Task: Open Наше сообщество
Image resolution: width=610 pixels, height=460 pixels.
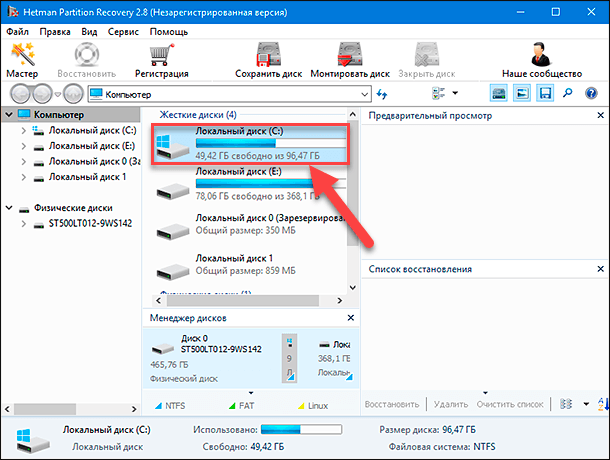Action: pyautogui.click(x=542, y=60)
